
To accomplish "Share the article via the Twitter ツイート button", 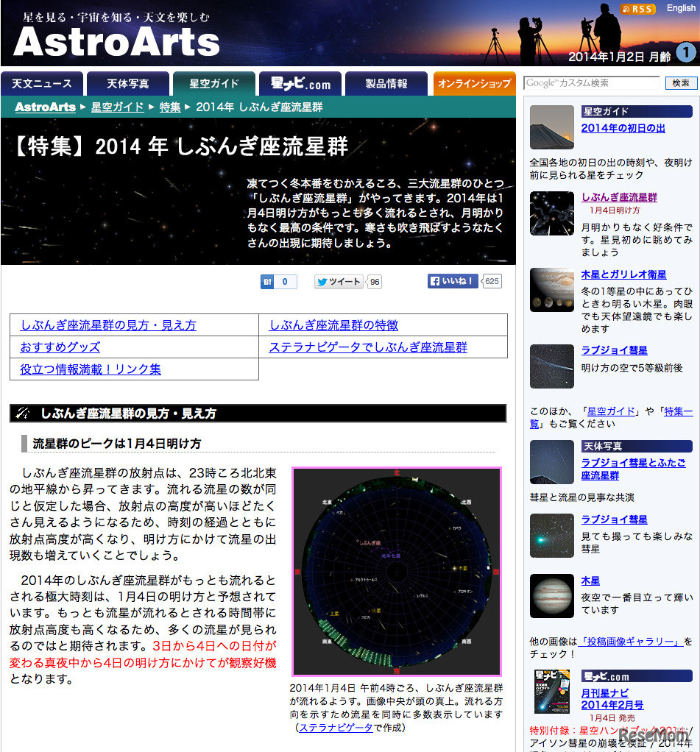I will click(x=339, y=282).
